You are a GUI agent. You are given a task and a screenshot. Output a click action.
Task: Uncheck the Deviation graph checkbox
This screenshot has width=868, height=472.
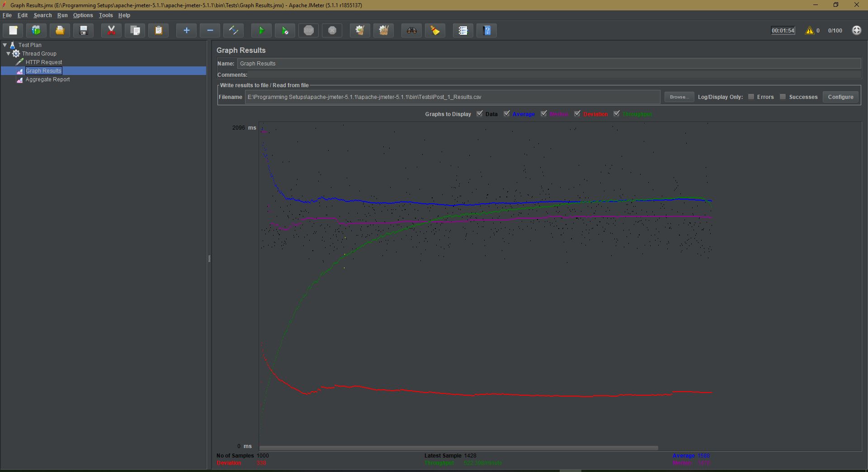pos(577,114)
